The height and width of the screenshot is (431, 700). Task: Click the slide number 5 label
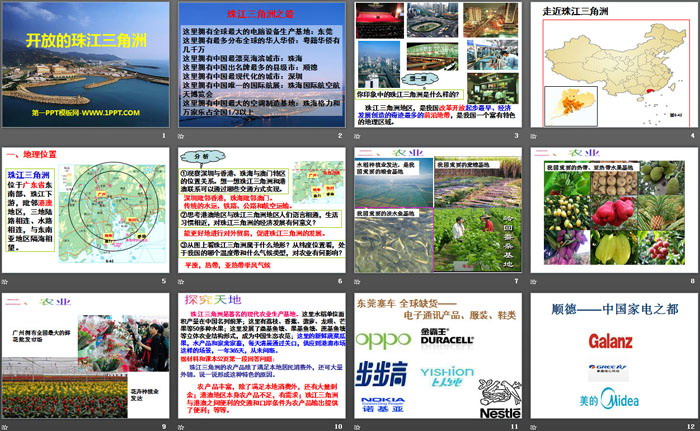pos(164,281)
